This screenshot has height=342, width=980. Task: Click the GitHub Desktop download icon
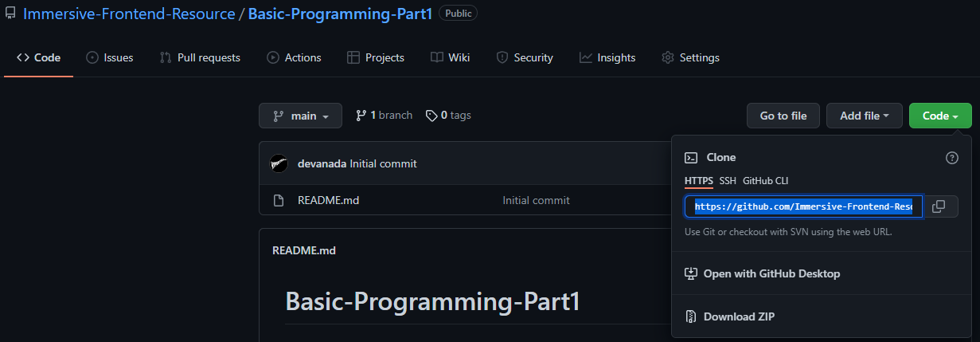tap(691, 273)
